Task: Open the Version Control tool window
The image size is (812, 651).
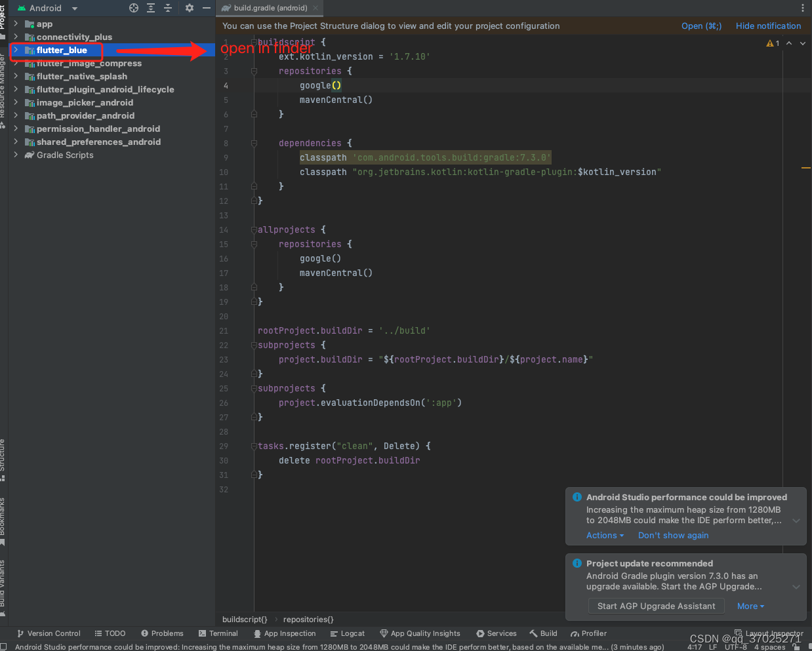Action: (x=49, y=633)
